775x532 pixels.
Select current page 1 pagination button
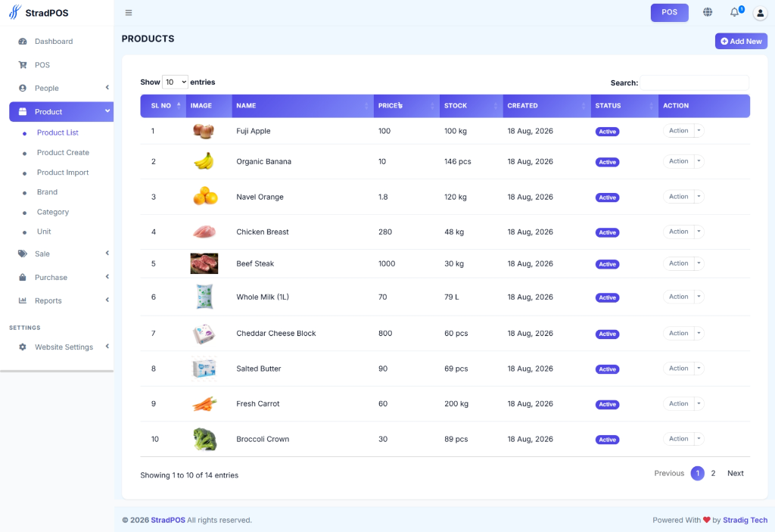point(697,473)
